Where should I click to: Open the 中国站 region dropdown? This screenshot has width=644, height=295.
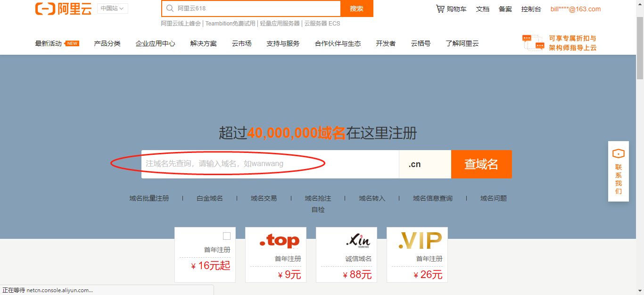(x=113, y=8)
